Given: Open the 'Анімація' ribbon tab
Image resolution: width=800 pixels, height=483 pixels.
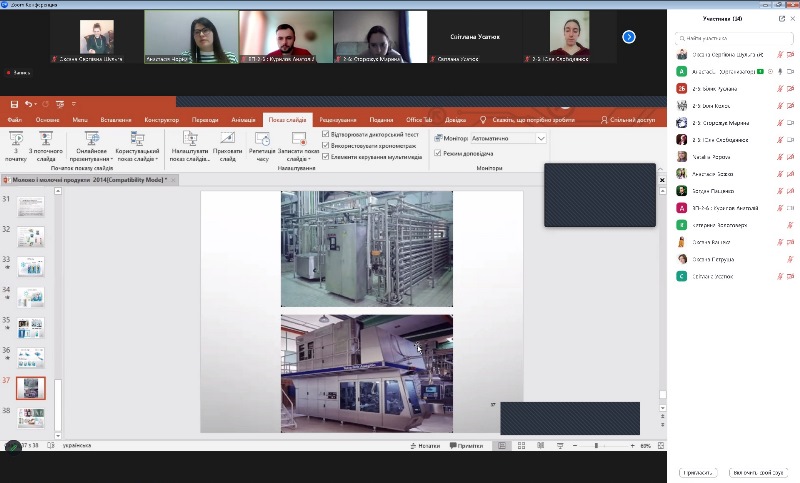Looking at the screenshot, I should click(243, 119).
